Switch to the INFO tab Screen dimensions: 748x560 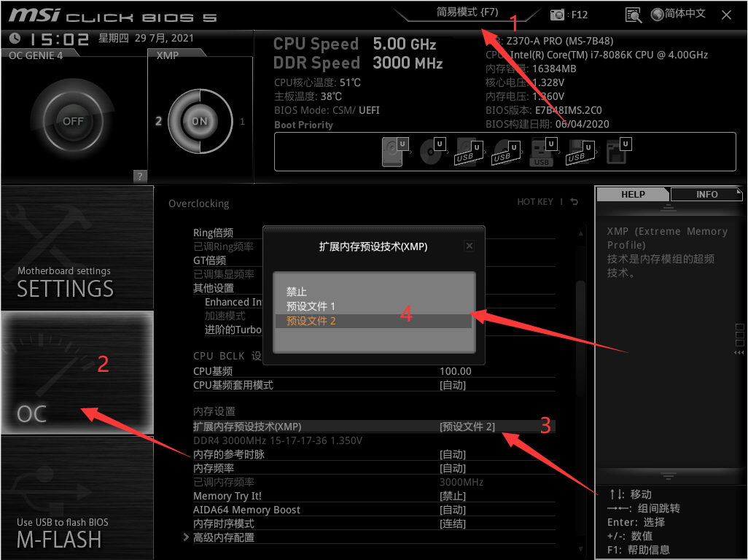pyautogui.click(x=706, y=194)
